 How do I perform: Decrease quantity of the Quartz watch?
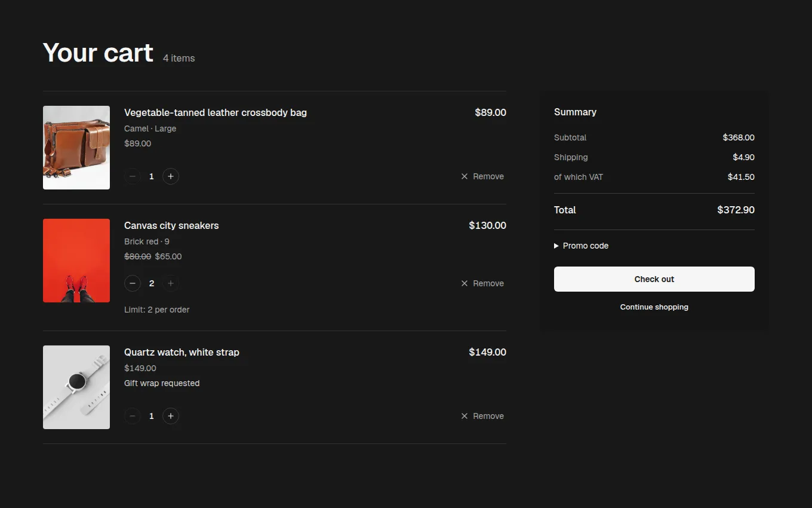pos(133,416)
